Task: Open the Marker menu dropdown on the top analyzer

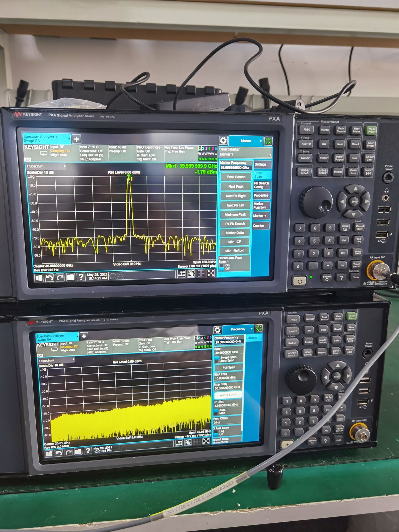Action: click(x=246, y=141)
